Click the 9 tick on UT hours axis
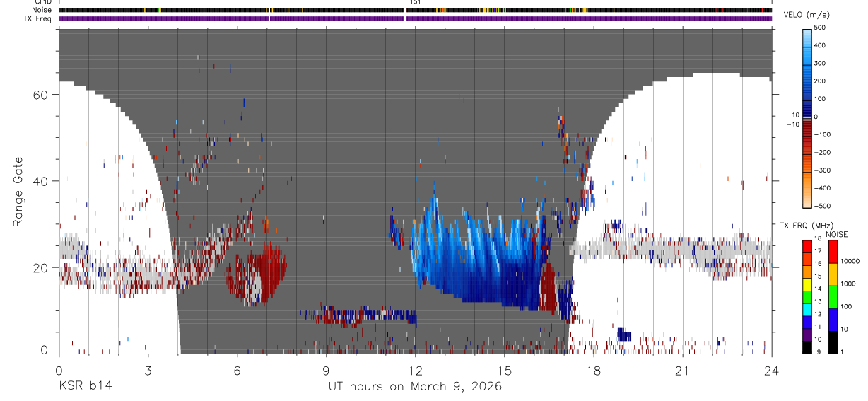Viewport: 868px width, 401px height. (x=326, y=370)
